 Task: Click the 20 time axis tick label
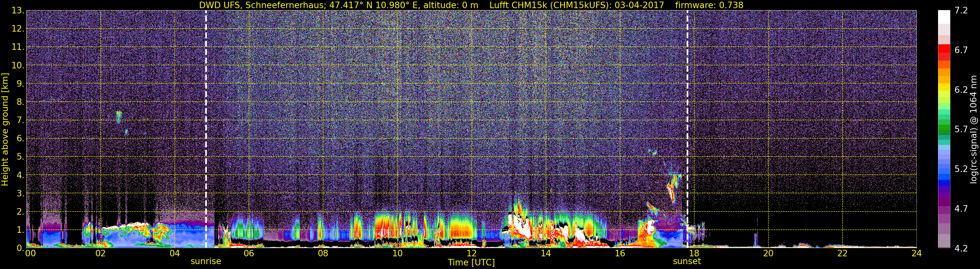[768, 253]
